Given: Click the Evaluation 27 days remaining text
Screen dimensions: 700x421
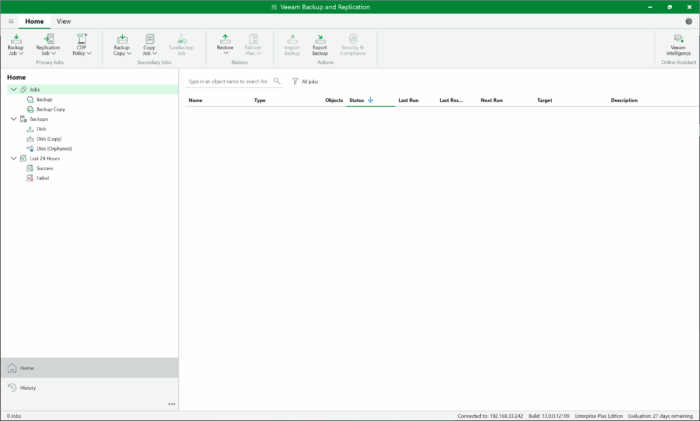Looking at the screenshot, I should tap(660, 416).
